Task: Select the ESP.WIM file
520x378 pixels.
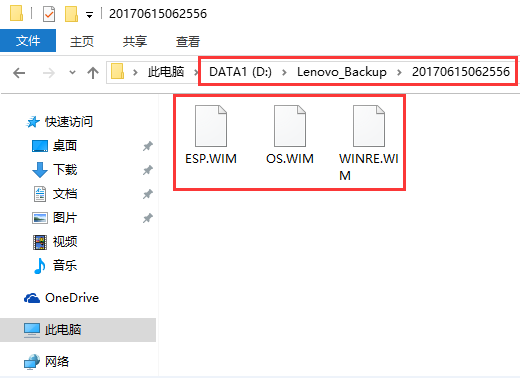Action: (x=211, y=135)
